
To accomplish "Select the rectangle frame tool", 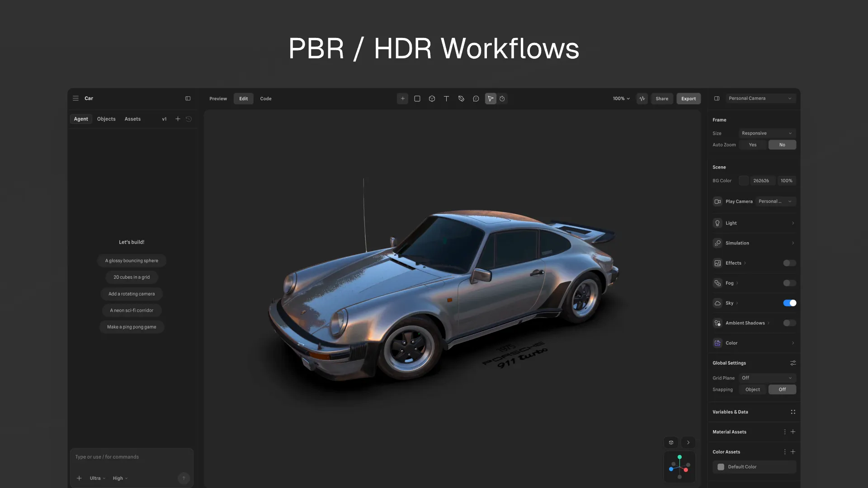I will click(x=417, y=99).
